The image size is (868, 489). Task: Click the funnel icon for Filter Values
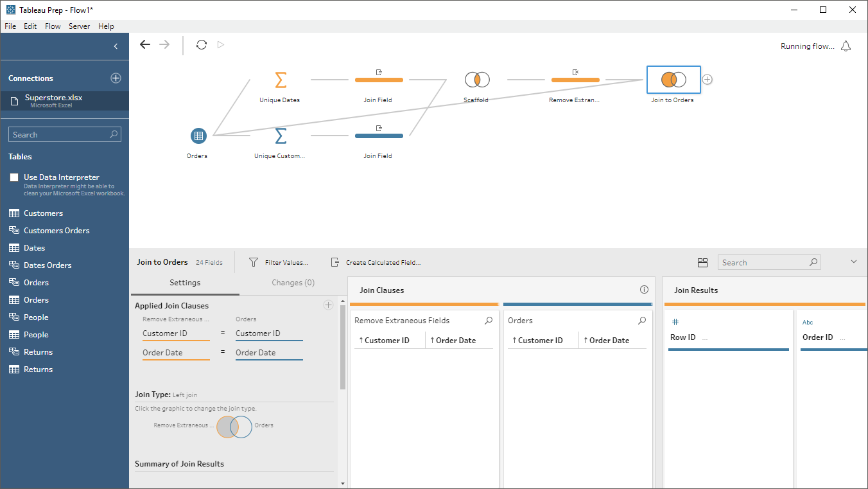click(254, 262)
